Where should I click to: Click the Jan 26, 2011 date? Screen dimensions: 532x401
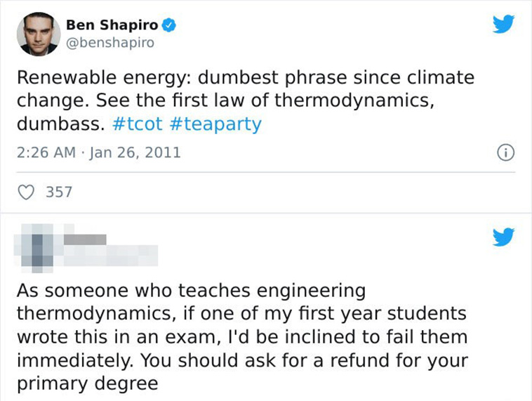point(135,152)
